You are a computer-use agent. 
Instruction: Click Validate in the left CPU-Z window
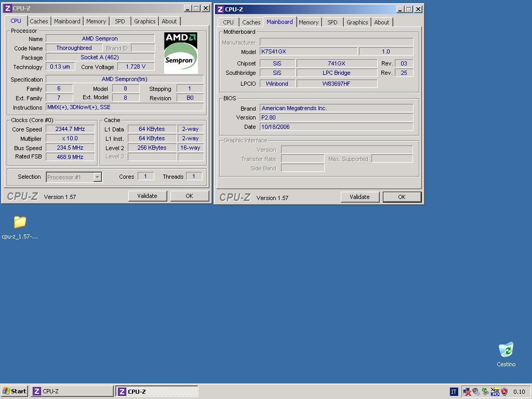pos(147,196)
